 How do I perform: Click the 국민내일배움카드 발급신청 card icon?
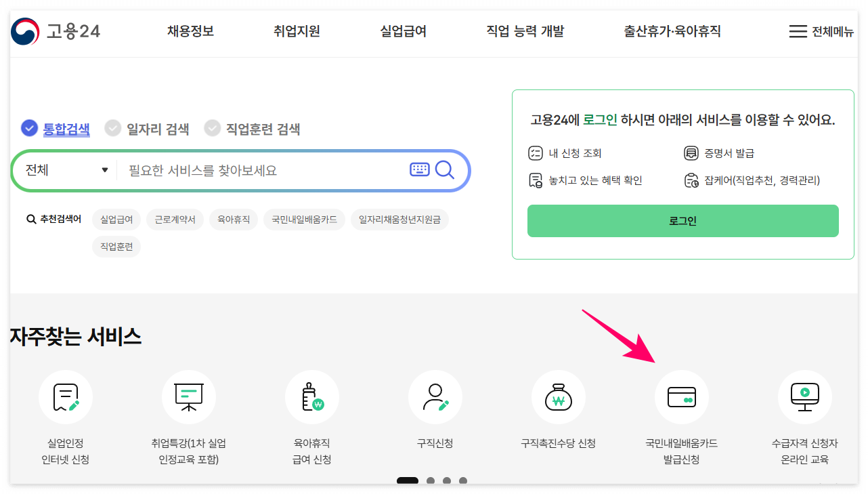coord(681,396)
